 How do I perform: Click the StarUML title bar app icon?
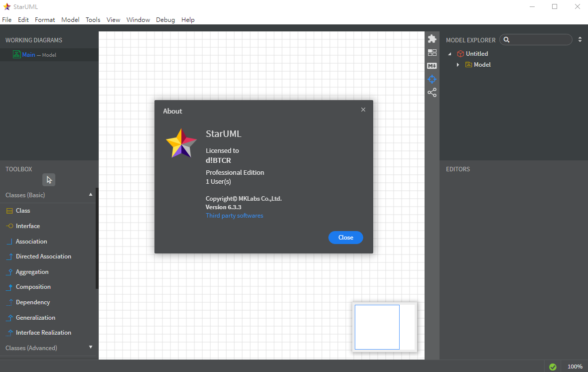point(7,7)
